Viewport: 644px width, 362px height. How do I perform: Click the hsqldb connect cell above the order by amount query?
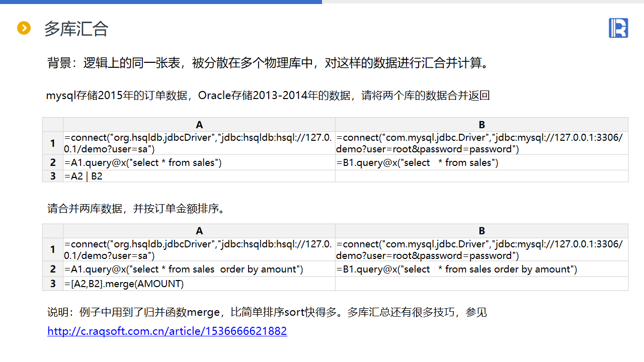click(x=199, y=250)
